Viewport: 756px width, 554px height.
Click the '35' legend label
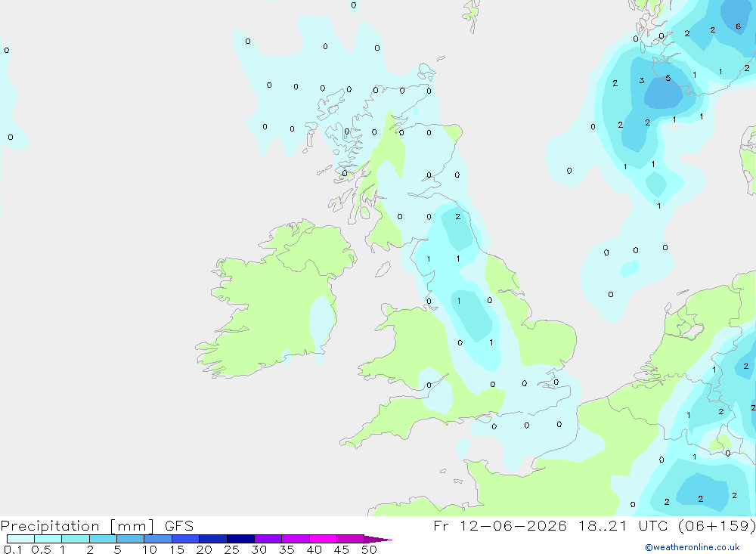(x=287, y=549)
